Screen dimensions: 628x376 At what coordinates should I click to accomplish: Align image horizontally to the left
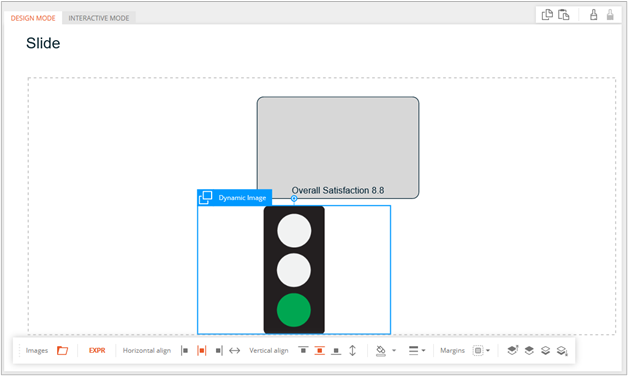coord(184,351)
